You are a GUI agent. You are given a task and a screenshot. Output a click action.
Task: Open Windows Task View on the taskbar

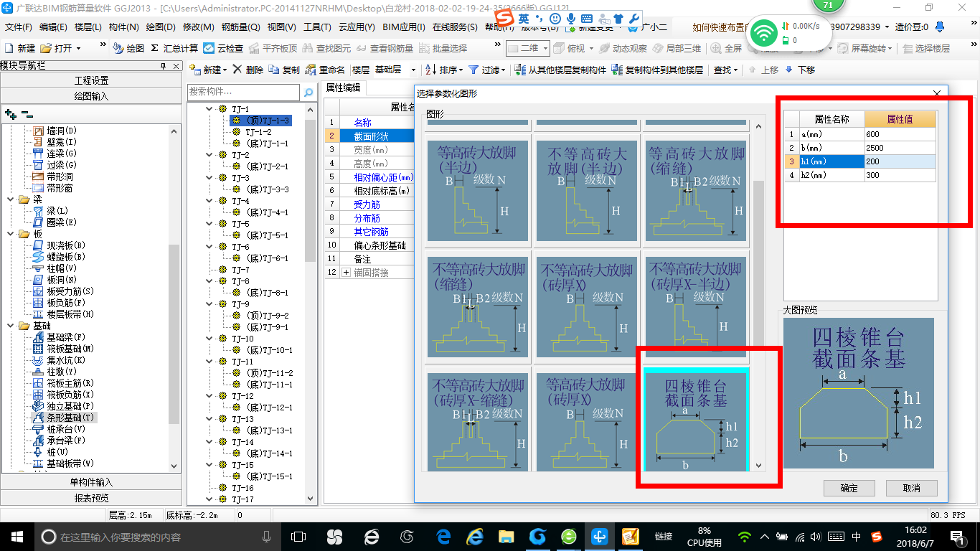coord(298,537)
